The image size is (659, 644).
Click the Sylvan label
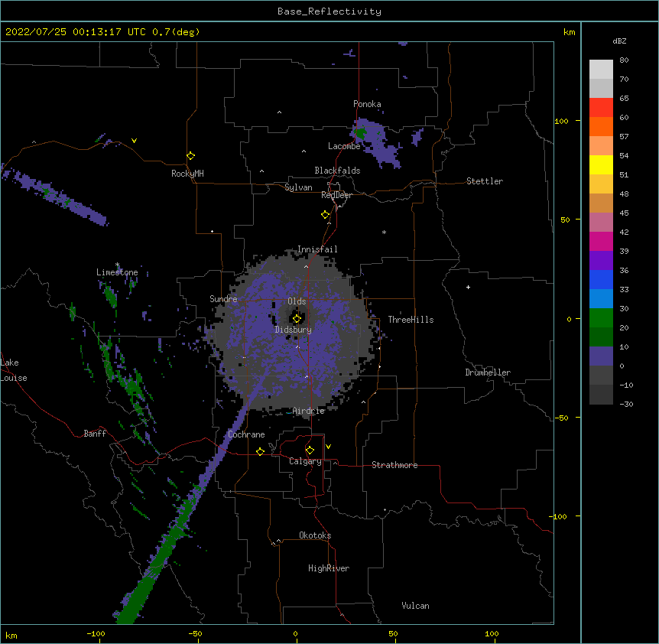point(298,187)
